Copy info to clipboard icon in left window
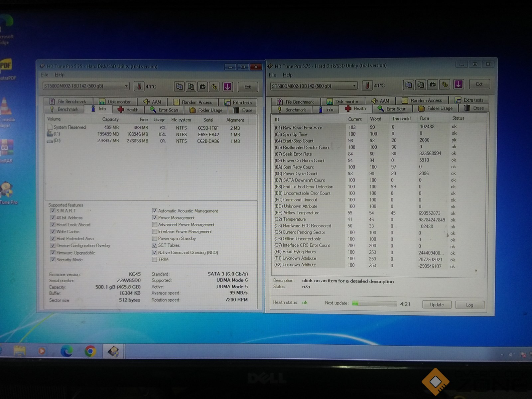The width and height of the screenshot is (532, 399). click(x=180, y=87)
